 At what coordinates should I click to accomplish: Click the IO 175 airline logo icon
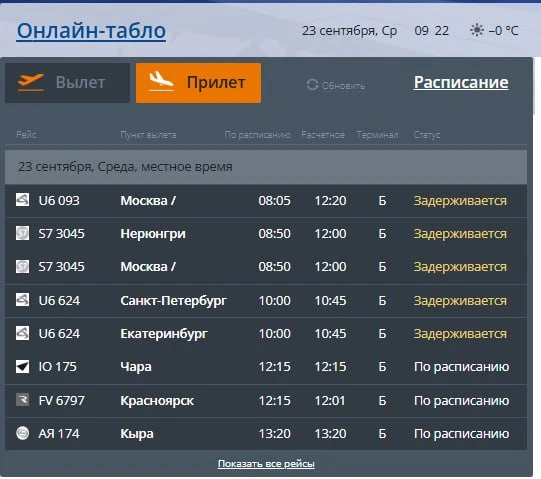click(x=22, y=366)
